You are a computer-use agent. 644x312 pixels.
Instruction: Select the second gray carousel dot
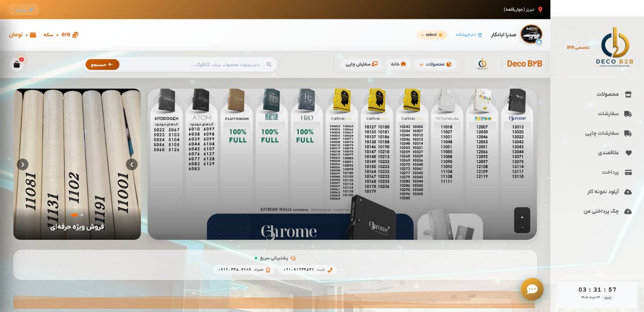click(x=82, y=215)
